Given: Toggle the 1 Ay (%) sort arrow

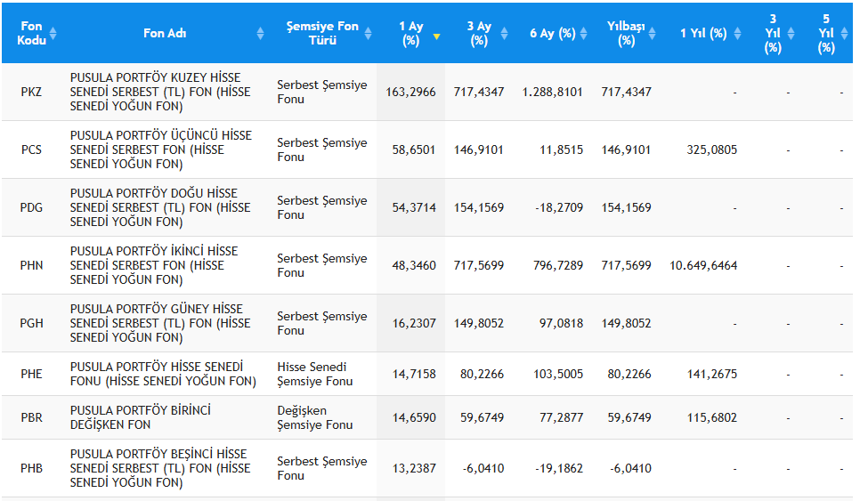Looking at the screenshot, I should [436, 36].
